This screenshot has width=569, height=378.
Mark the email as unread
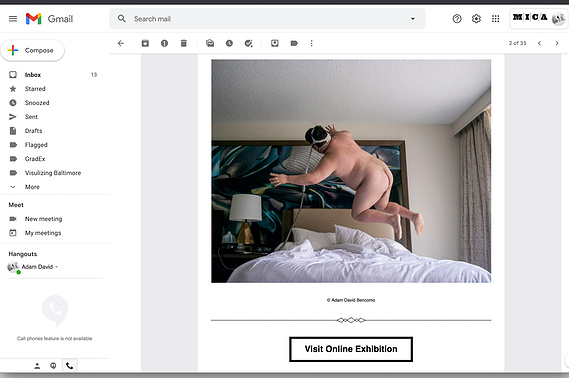(x=210, y=43)
